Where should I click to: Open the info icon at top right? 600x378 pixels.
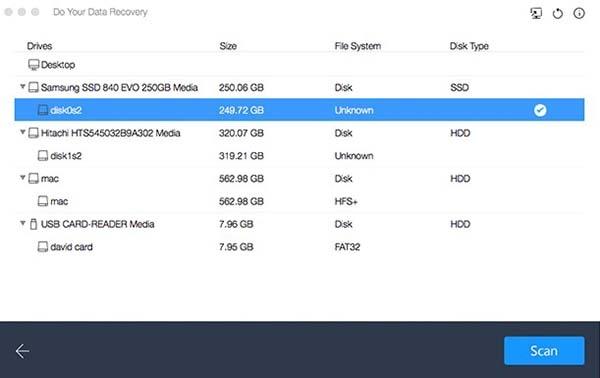pos(579,13)
